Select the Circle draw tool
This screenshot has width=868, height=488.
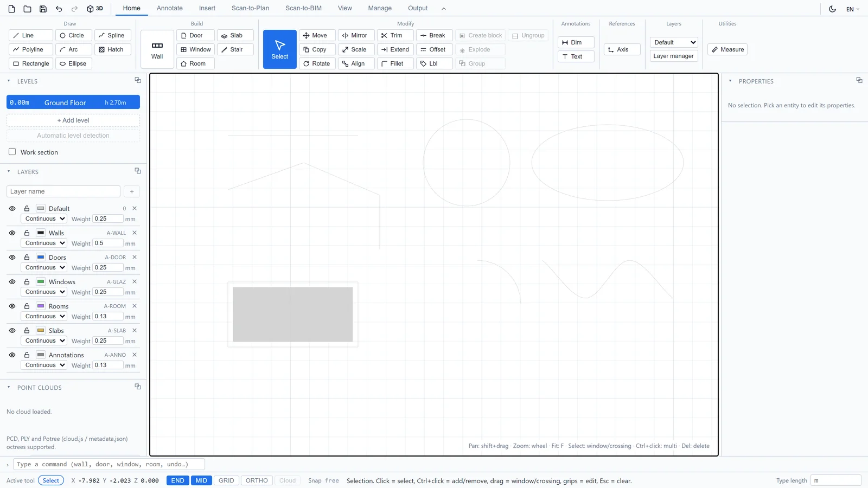tap(73, 35)
